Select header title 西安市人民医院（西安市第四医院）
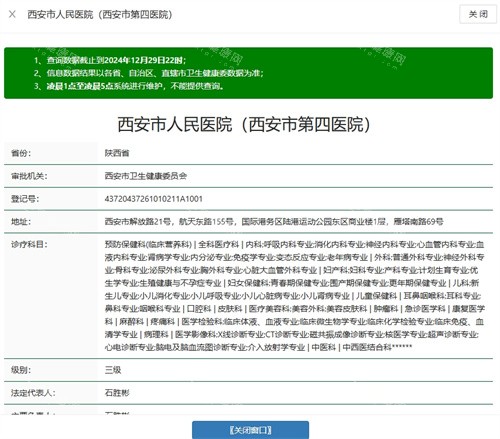The image size is (500, 439). (x=100, y=14)
